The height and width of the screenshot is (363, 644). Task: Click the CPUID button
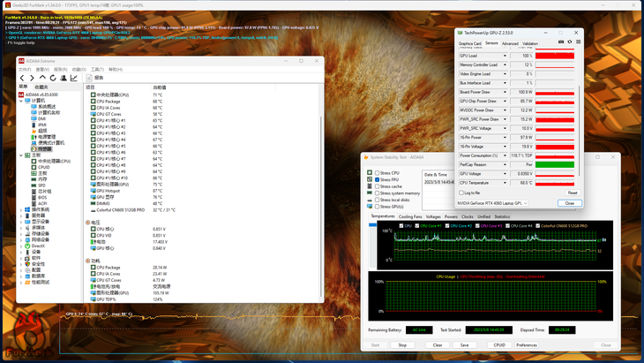point(499,345)
